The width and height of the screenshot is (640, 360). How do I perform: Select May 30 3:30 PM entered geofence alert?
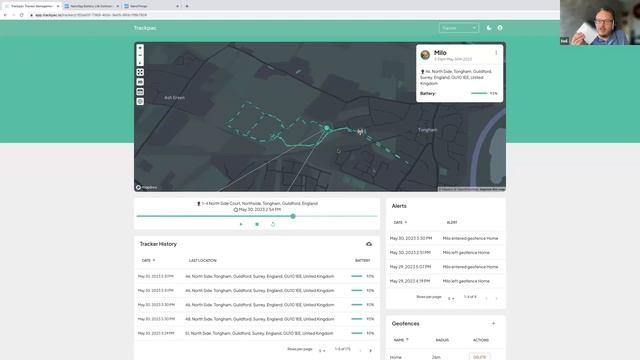(x=445, y=238)
